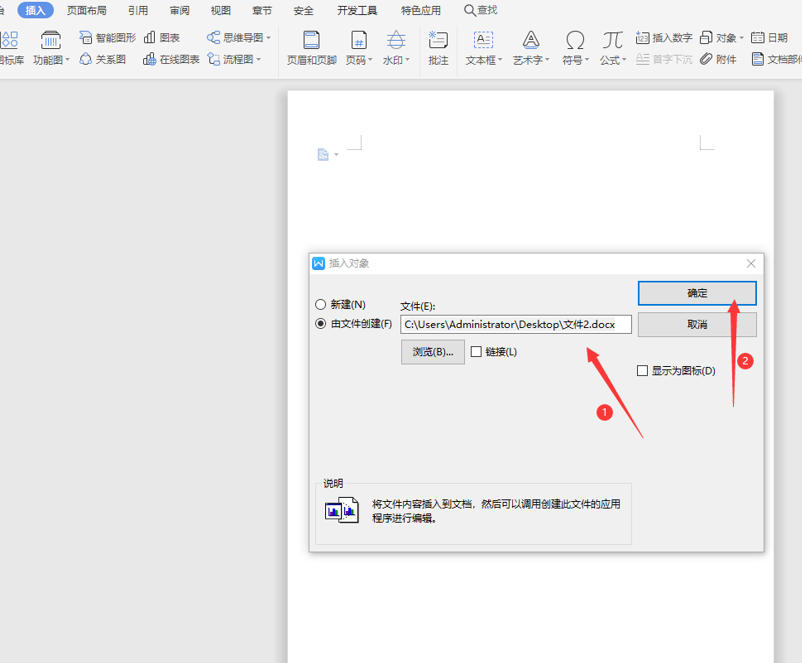Switch to the 页面布局 tab
802x663 pixels.
pos(86,10)
